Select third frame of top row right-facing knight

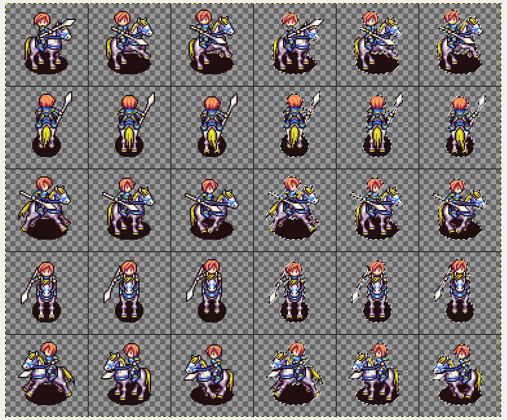tap(212, 42)
